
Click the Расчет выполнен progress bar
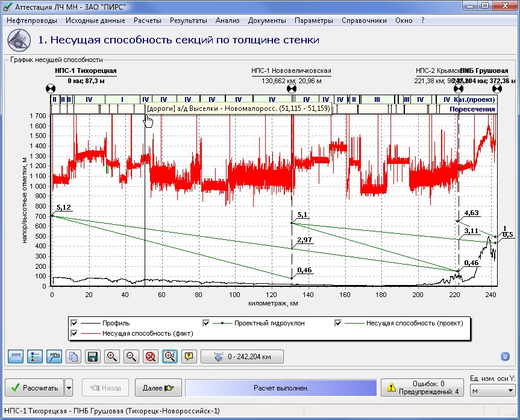(x=281, y=388)
